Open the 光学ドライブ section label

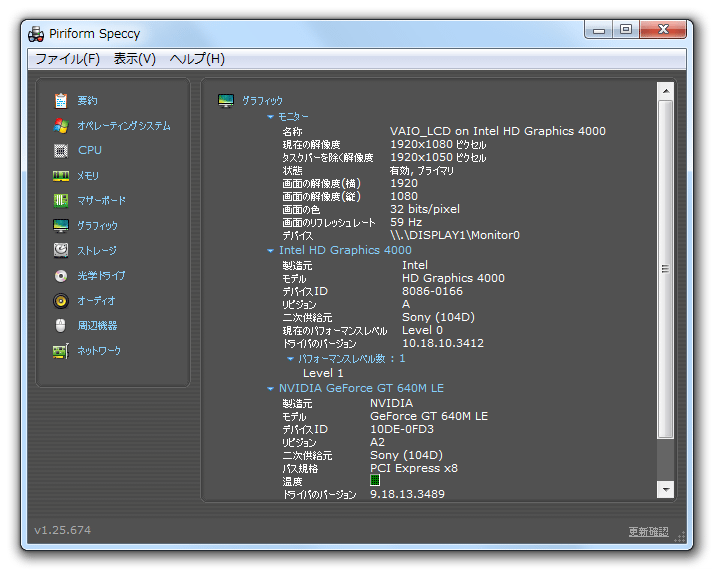pos(101,276)
